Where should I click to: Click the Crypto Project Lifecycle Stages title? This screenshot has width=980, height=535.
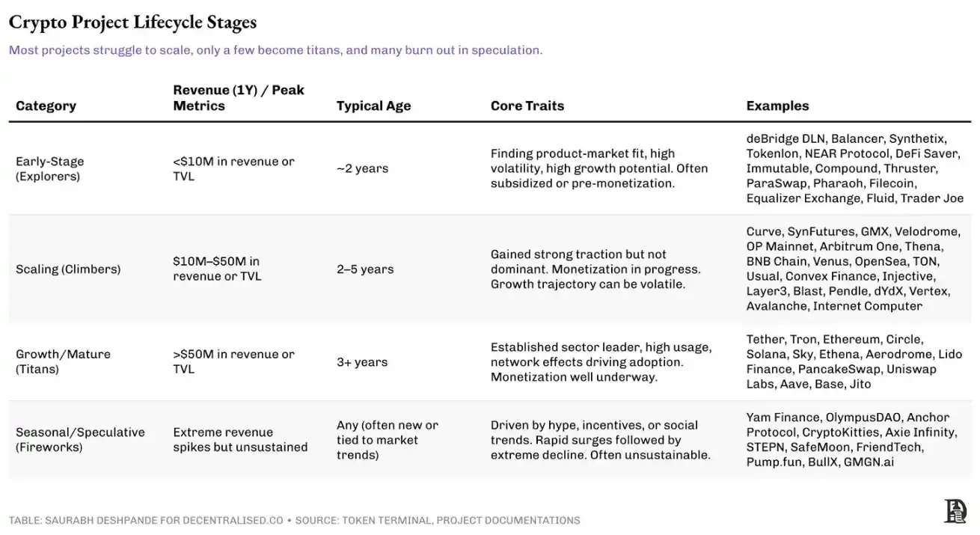(x=132, y=22)
